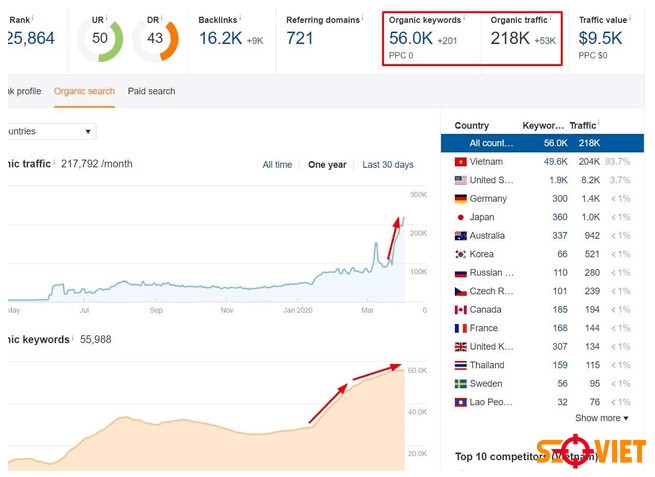Open the Organic search tab
The width and height of the screenshot is (655, 477).
pos(84,91)
